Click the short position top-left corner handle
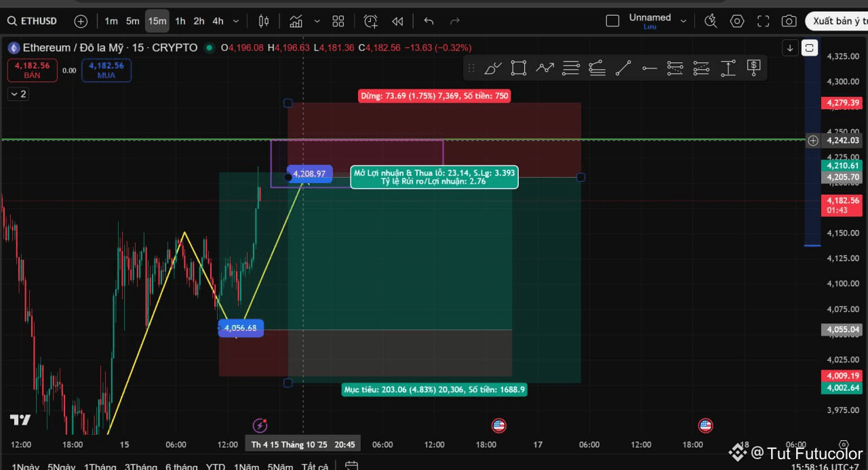Viewport: 868px width, 470px height. click(288, 103)
